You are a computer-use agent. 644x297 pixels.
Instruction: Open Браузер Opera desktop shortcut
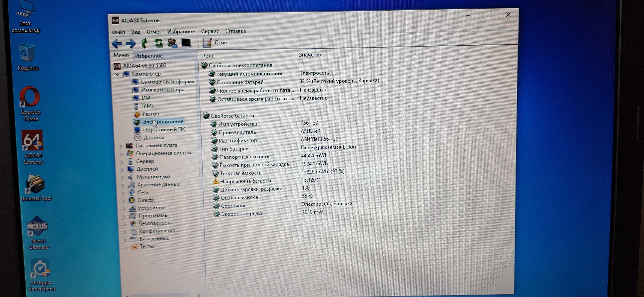pos(30,104)
